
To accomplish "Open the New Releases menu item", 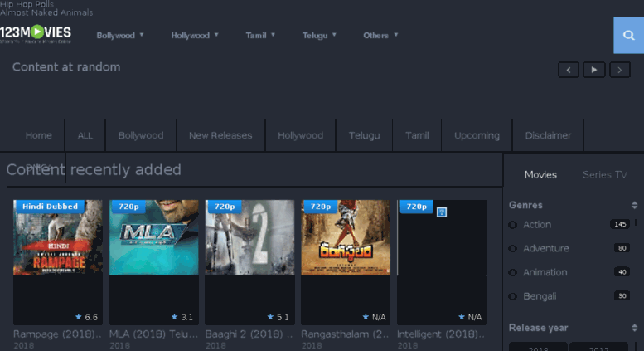I will click(x=220, y=135).
